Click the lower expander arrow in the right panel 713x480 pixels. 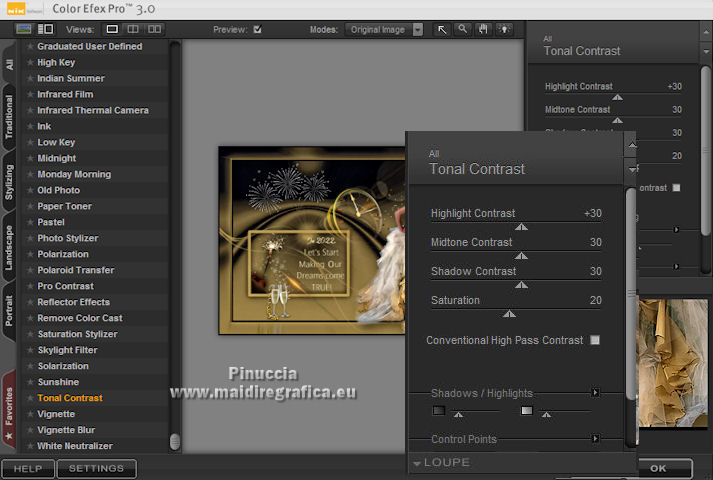click(676, 266)
